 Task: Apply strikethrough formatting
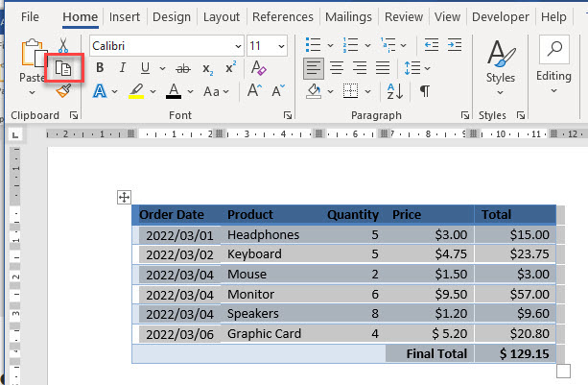182,68
